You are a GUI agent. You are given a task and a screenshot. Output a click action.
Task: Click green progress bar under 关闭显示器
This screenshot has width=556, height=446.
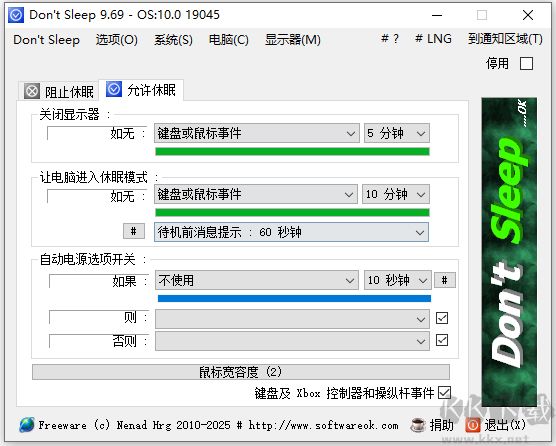point(293,152)
